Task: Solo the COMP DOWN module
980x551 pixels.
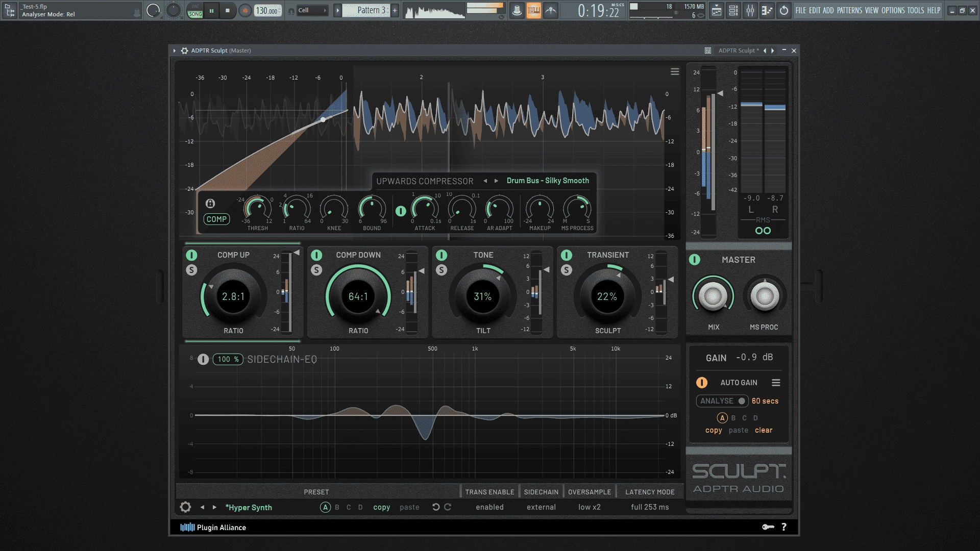Action: tap(316, 270)
